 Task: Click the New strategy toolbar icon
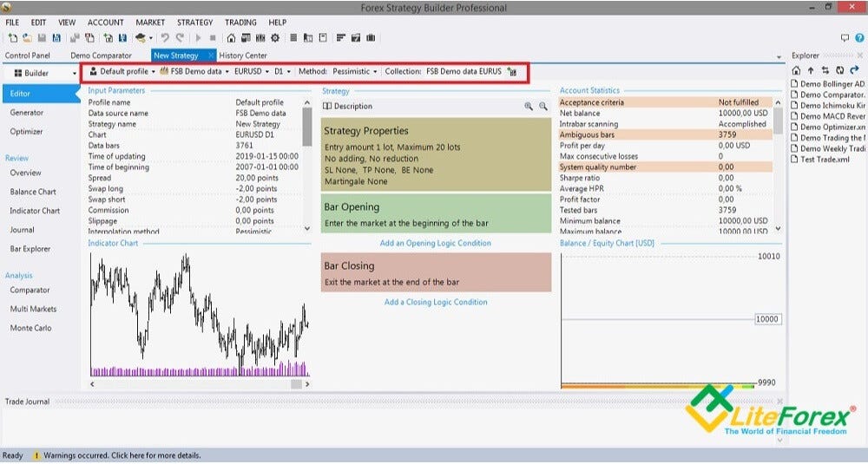[13, 38]
